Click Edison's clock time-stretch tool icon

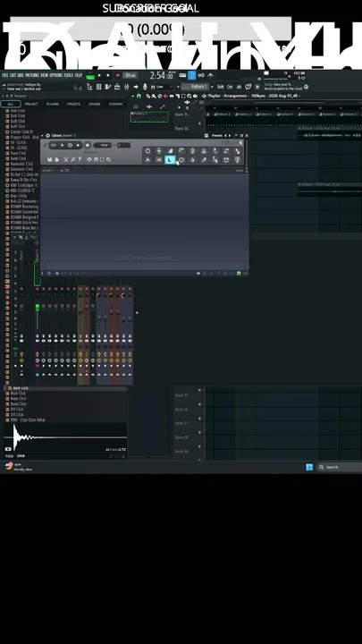[181, 160]
